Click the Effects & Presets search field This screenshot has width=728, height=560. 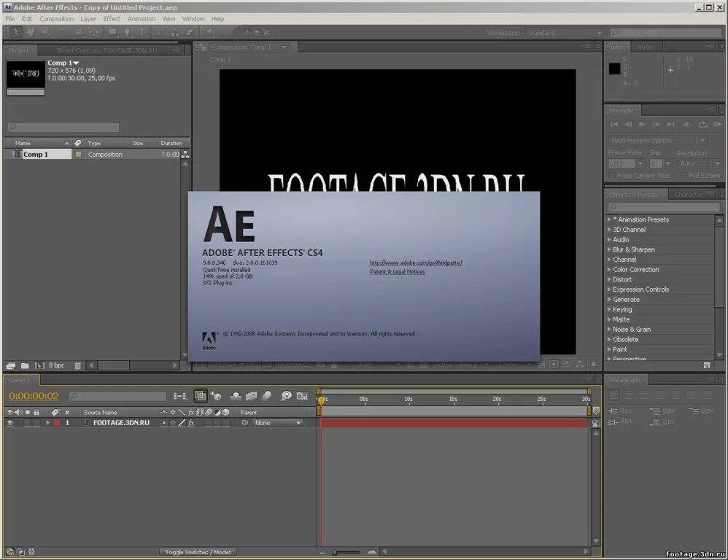[x=664, y=207]
